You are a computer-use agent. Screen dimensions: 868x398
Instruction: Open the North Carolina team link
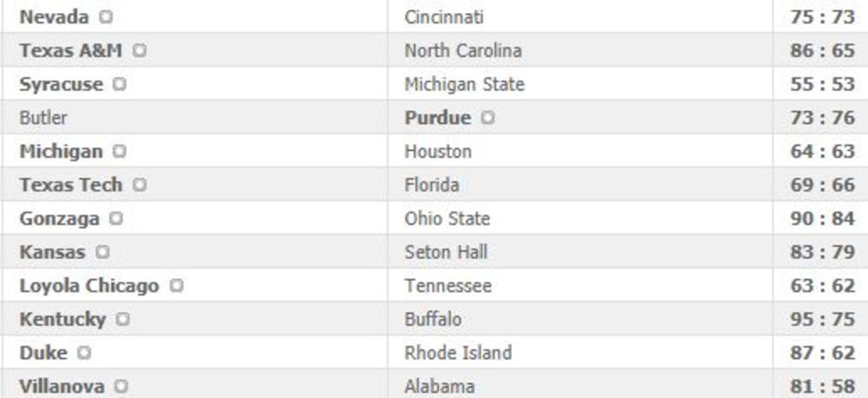(x=463, y=51)
